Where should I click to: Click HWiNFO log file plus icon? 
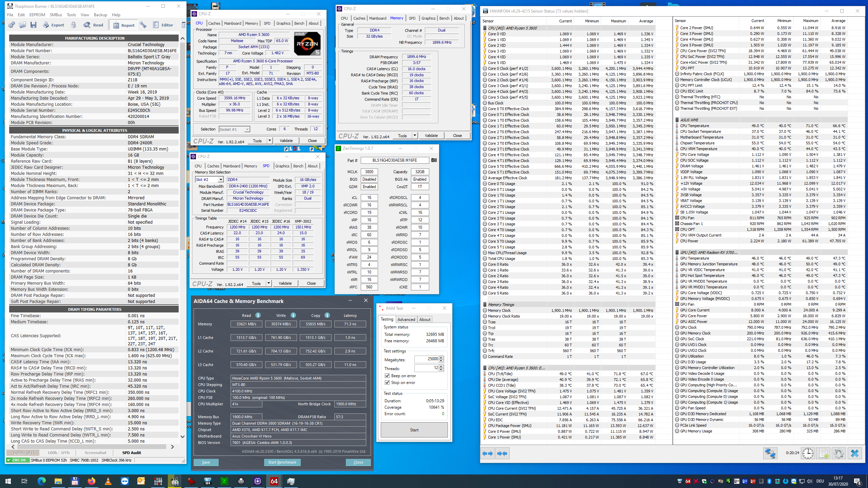(823, 453)
